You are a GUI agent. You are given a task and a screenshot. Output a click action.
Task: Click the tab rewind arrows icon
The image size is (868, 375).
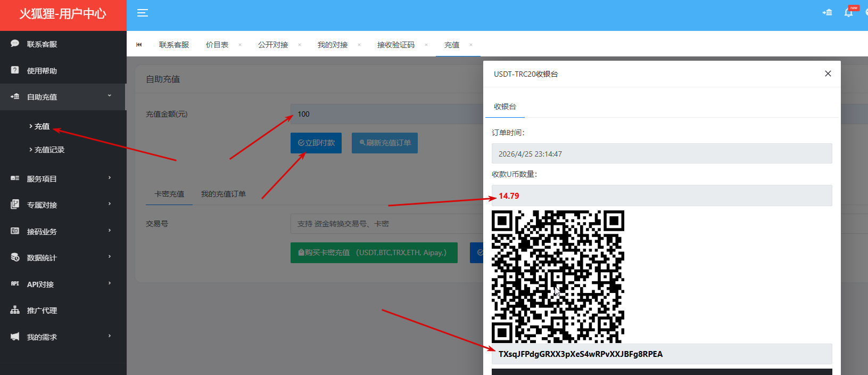pos(139,45)
